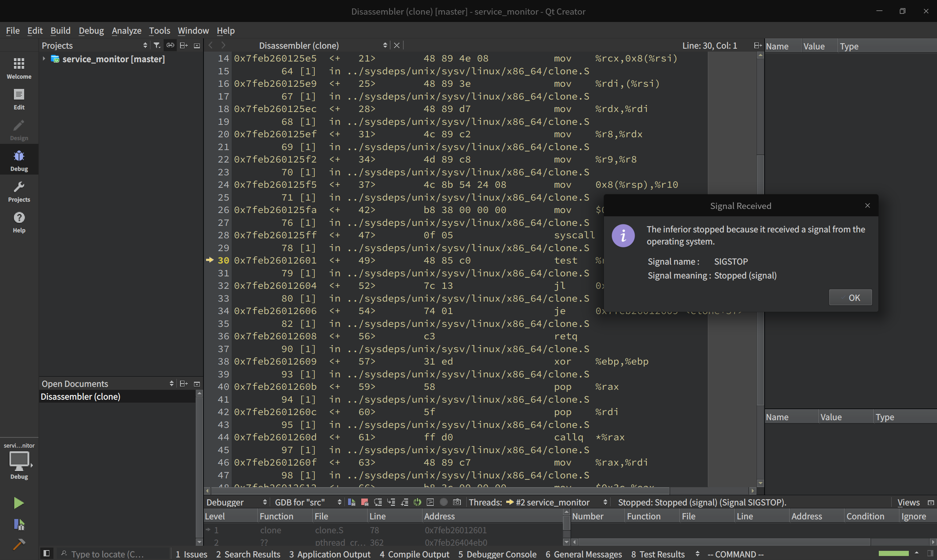
Task: Open the Welcome mode in sidebar
Action: [x=19, y=68]
